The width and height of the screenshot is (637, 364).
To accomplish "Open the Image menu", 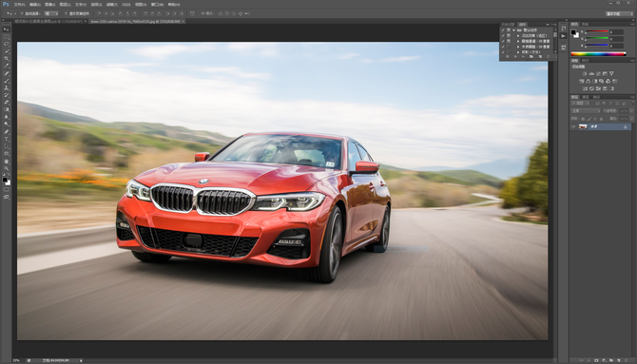I will coord(49,5).
